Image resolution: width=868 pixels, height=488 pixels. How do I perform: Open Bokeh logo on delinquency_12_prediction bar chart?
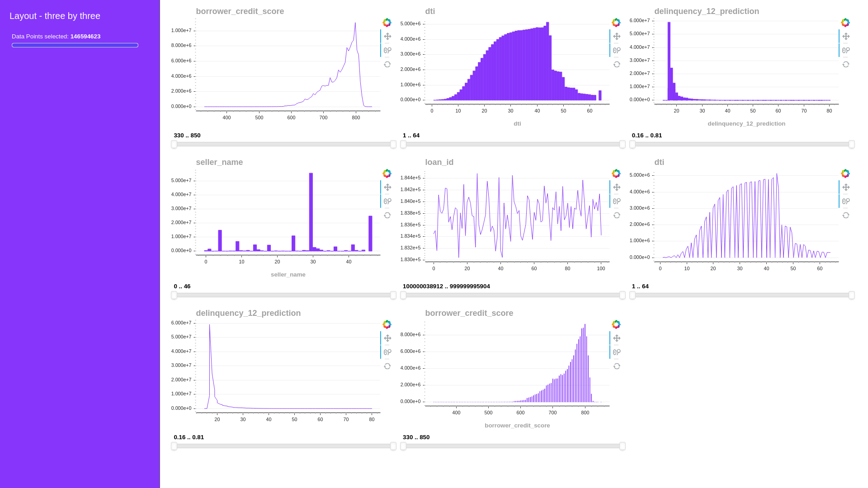845,23
